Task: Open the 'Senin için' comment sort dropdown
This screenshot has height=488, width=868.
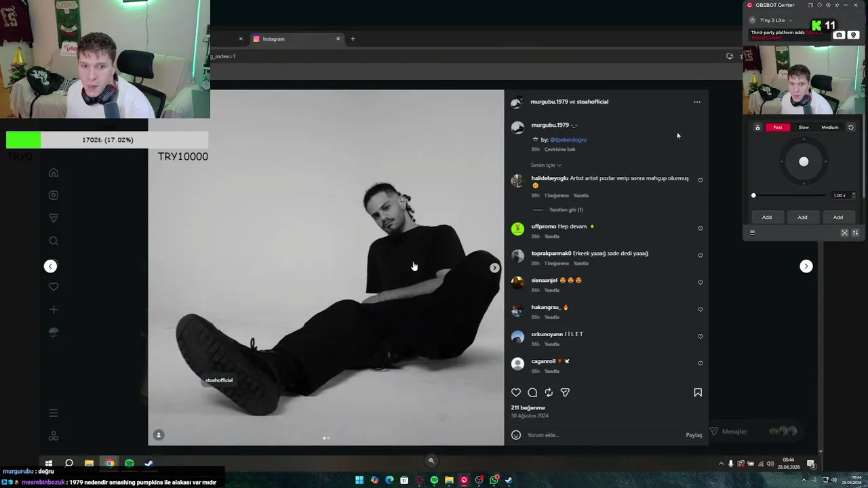Action: (546, 165)
